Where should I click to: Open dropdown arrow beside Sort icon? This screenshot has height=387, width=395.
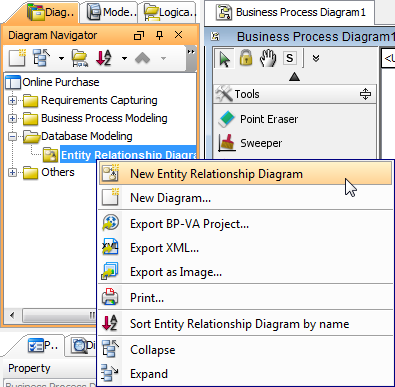124,58
